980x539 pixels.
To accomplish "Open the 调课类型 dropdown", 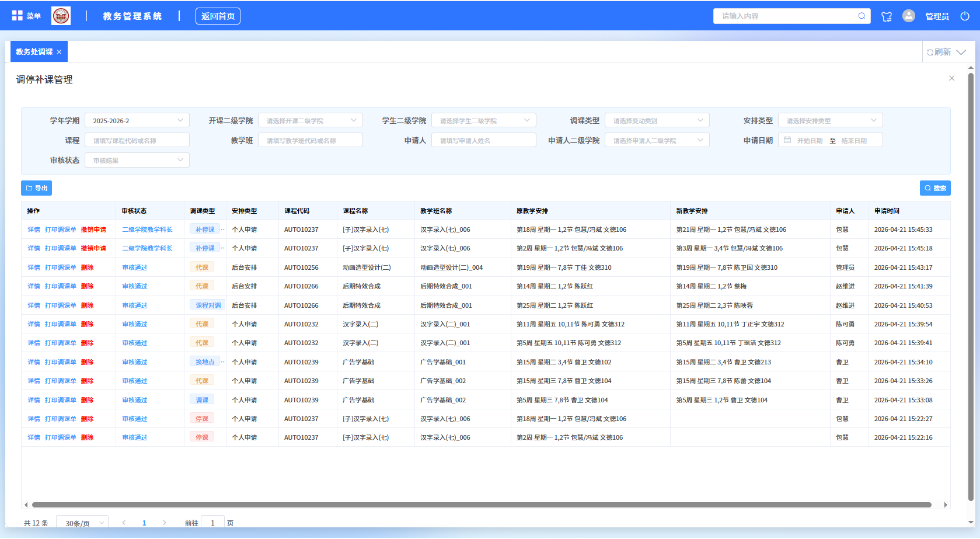I will click(657, 120).
